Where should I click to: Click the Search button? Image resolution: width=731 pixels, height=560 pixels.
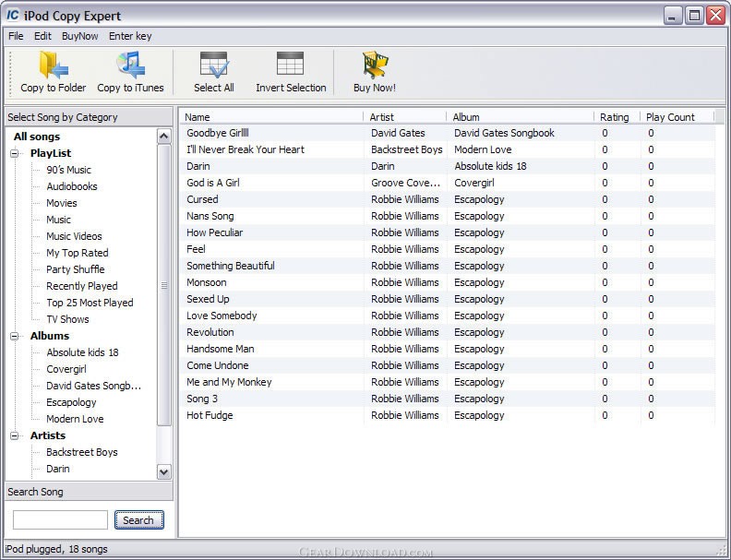(139, 520)
